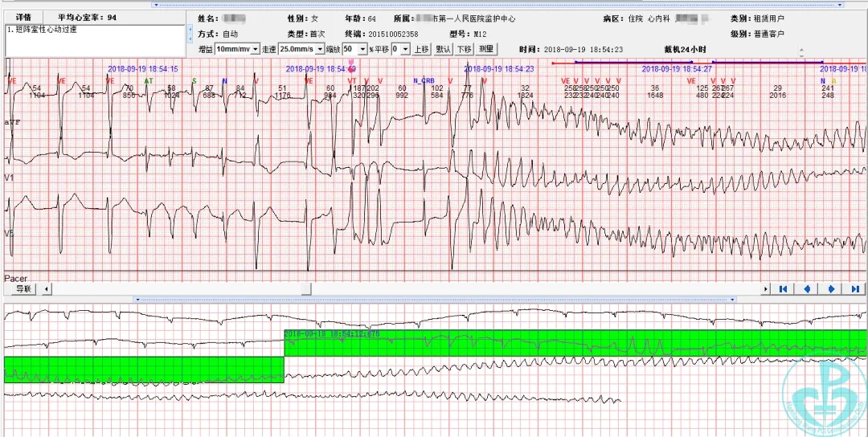Toggle overview pane using left splitter arrow
Viewport: 868px width, 437px height.
(140, 300)
